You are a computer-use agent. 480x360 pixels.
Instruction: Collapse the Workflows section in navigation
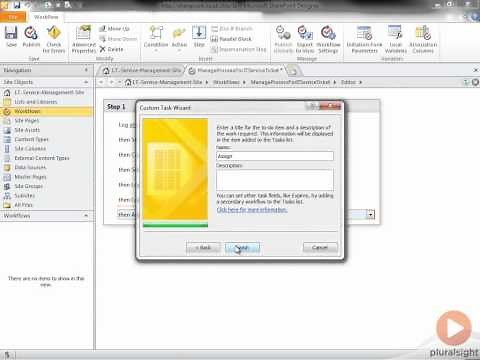tap(86, 216)
